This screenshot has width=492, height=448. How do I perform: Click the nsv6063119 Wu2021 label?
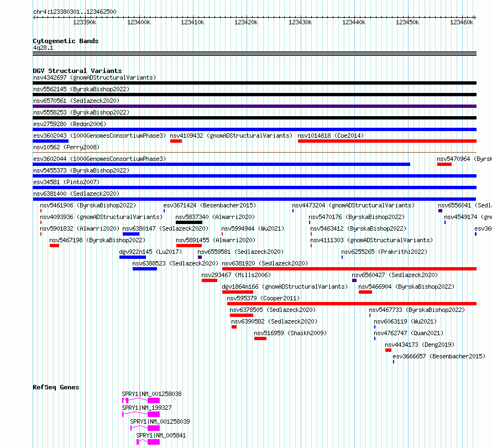[405, 321]
